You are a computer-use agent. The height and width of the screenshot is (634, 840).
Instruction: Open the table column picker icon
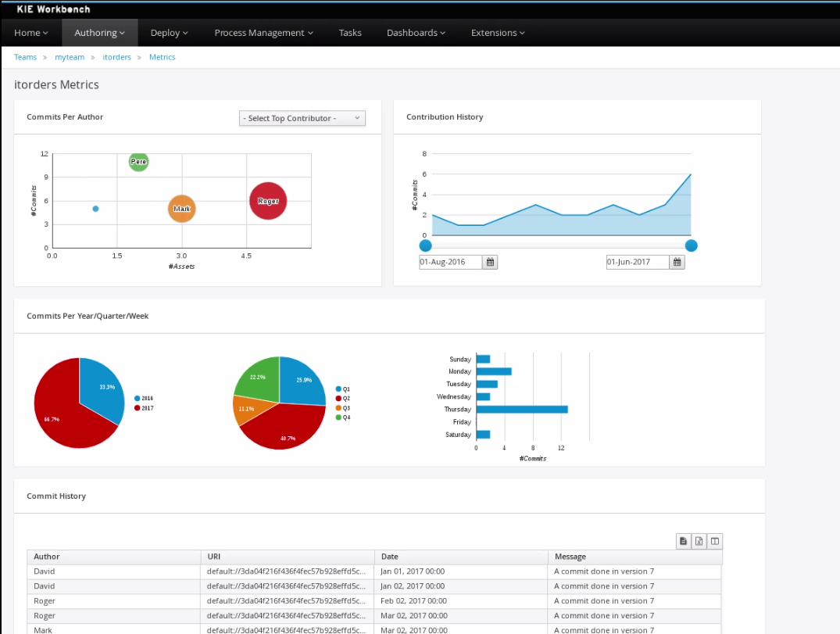click(x=714, y=541)
